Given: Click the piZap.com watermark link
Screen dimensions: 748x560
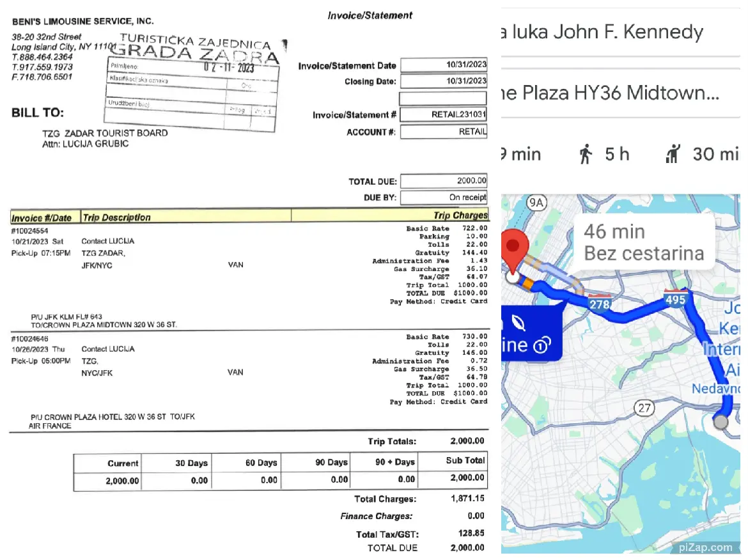Looking at the screenshot, I should point(705,547).
